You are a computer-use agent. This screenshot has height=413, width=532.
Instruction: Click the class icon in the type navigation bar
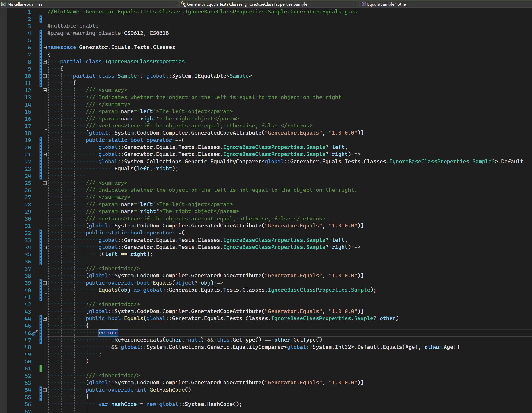[184, 4]
